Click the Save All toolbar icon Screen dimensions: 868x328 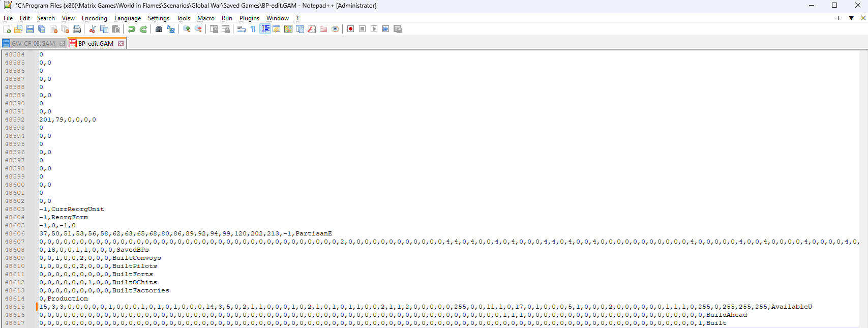(42, 29)
